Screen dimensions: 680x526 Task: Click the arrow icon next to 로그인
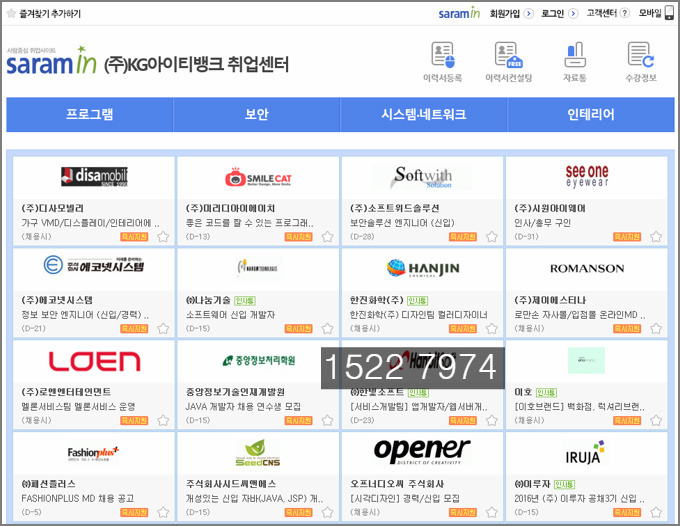click(573, 13)
